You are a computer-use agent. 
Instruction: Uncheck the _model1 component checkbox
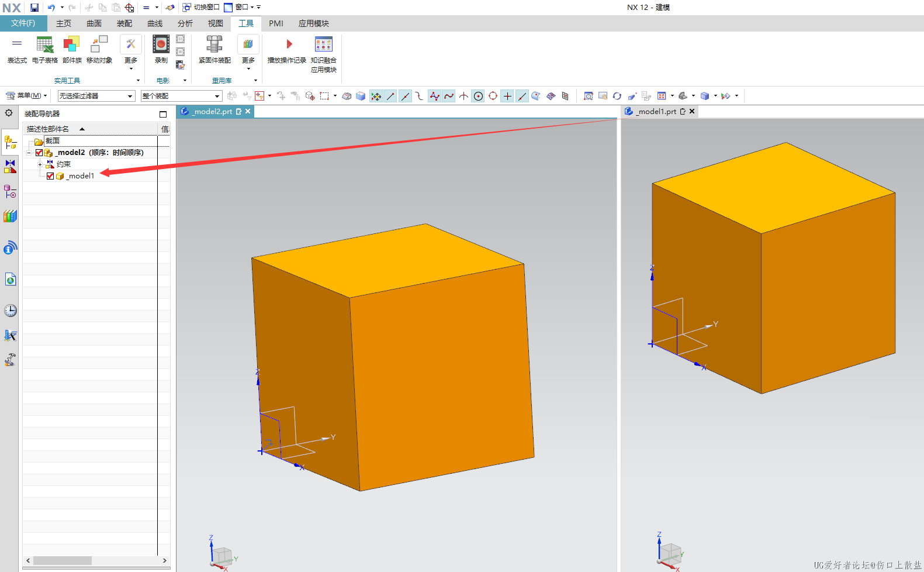(x=50, y=176)
